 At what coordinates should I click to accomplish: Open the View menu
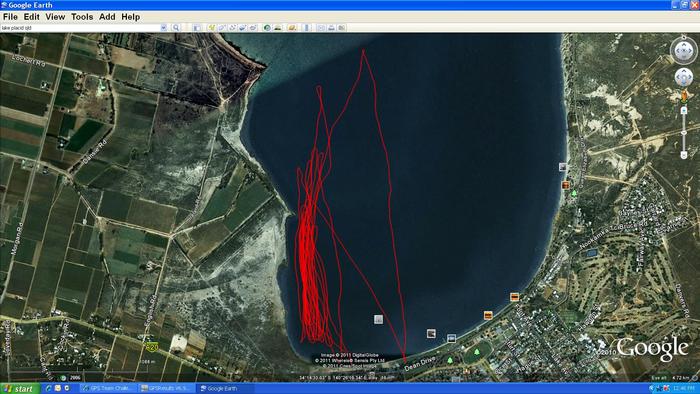pos(55,17)
